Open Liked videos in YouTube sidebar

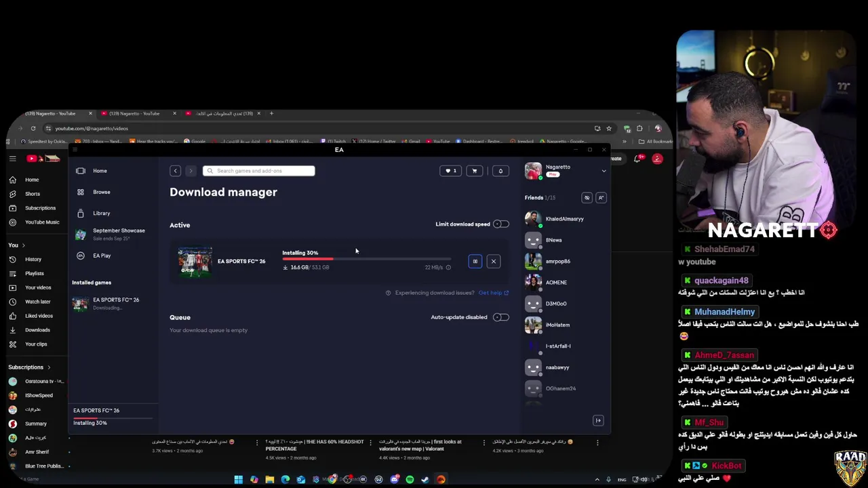(39, 316)
